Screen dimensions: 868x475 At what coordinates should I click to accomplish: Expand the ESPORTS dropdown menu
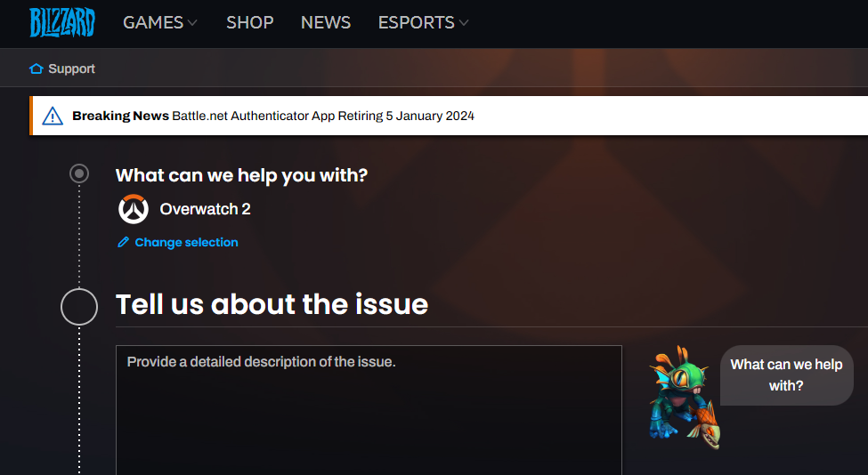(424, 22)
